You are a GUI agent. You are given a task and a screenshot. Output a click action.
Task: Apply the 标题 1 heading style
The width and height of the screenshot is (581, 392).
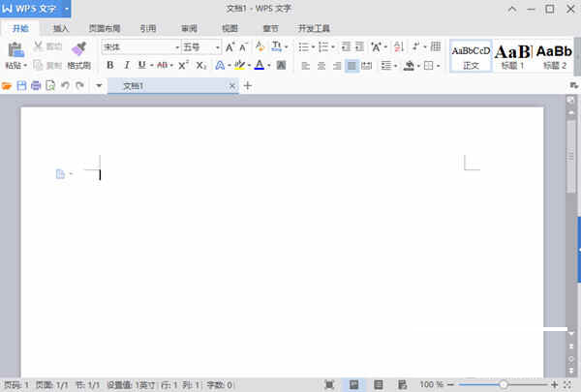coord(512,55)
